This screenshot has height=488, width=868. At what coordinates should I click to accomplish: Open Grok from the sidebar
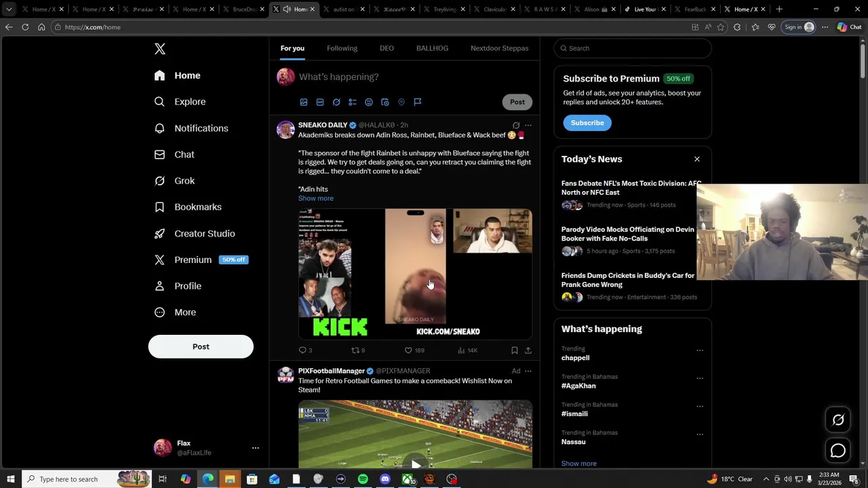point(174,181)
